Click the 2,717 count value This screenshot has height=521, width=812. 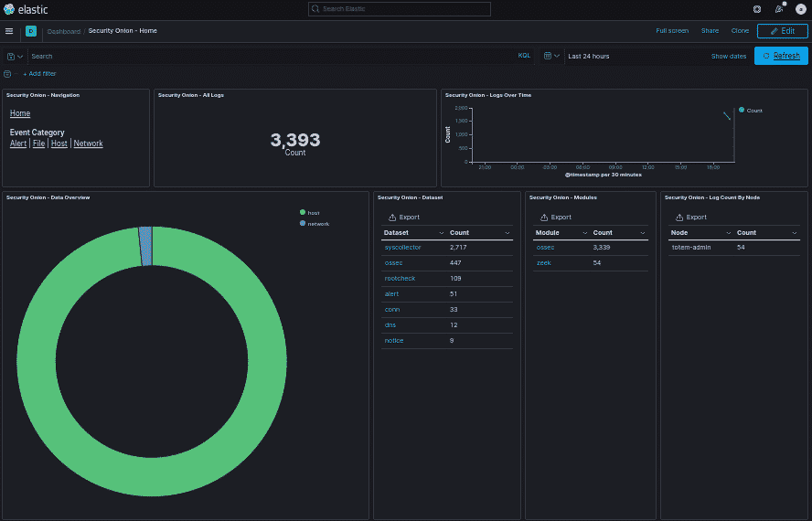tap(458, 248)
